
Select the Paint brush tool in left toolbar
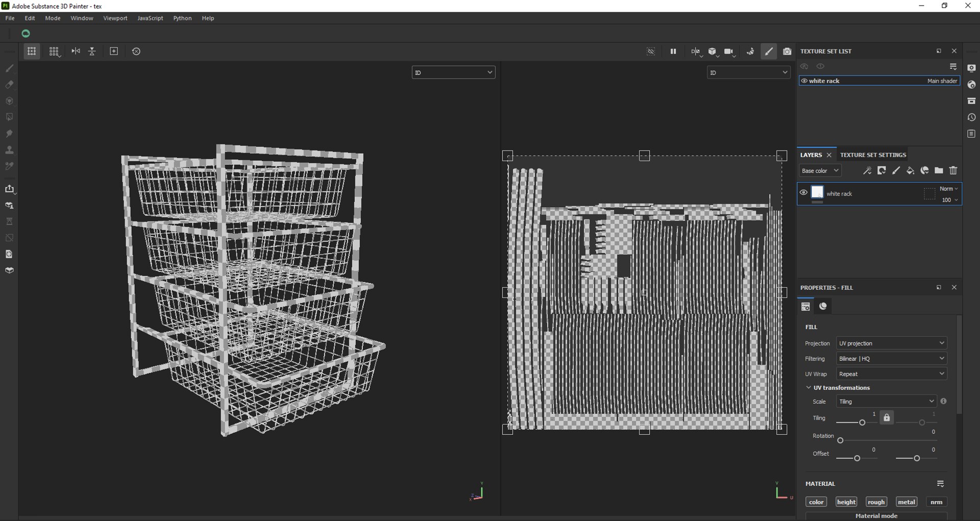point(9,68)
